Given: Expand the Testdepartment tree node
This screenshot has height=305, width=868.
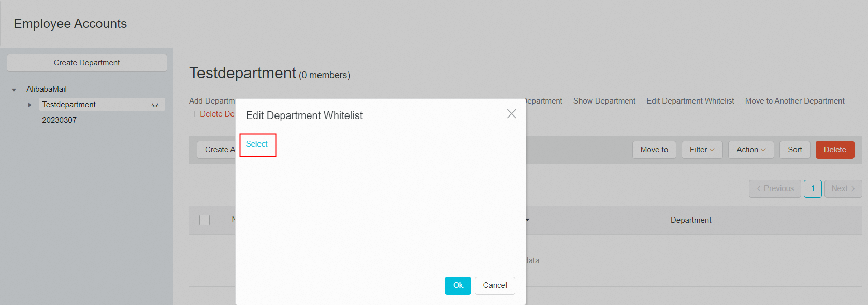Looking at the screenshot, I should 30,105.
